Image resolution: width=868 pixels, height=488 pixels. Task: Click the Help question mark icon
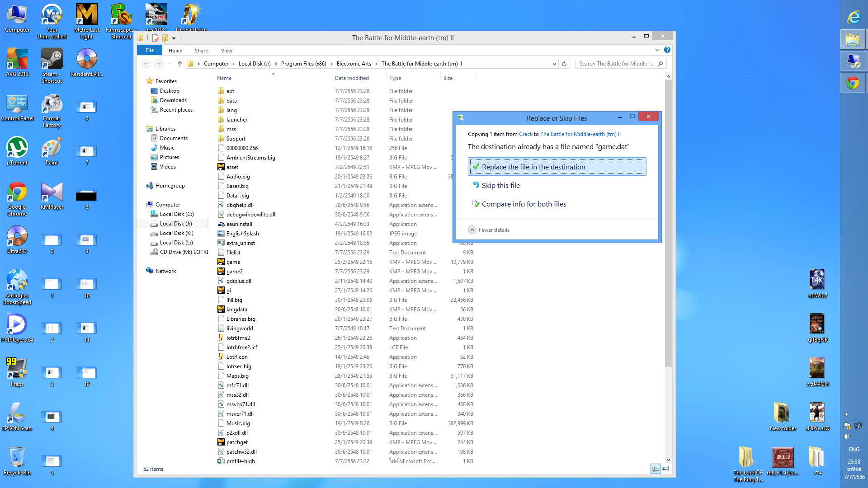tap(667, 50)
